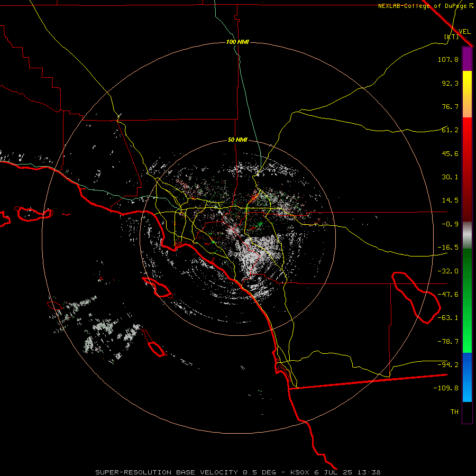Click the -63.1 velocity scale value

[x=448, y=318]
